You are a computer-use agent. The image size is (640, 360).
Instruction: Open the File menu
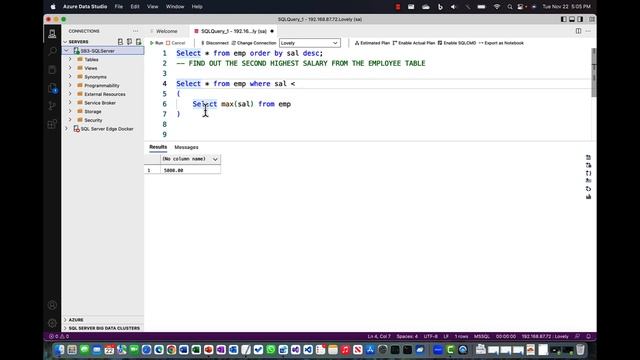pos(119,7)
